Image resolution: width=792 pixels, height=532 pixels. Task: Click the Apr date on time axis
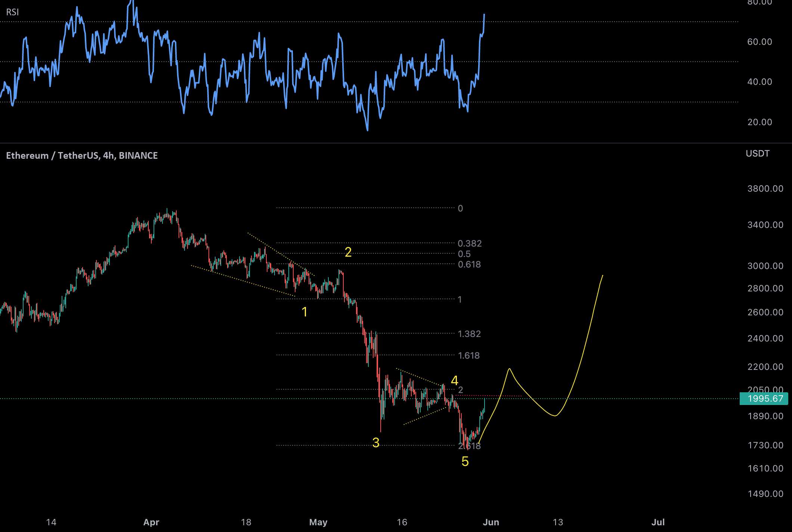pyautogui.click(x=151, y=522)
